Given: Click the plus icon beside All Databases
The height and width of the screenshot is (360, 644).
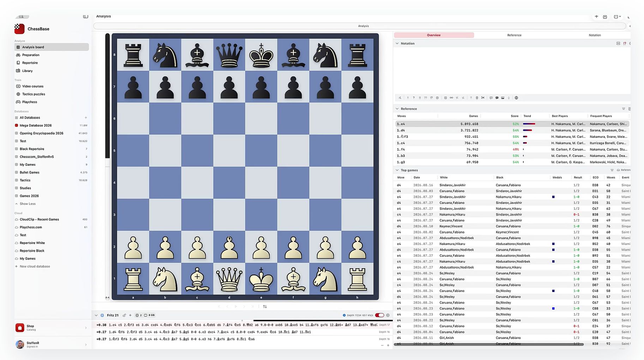Looking at the screenshot, I should pyautogui.click(x=86, y=117).
